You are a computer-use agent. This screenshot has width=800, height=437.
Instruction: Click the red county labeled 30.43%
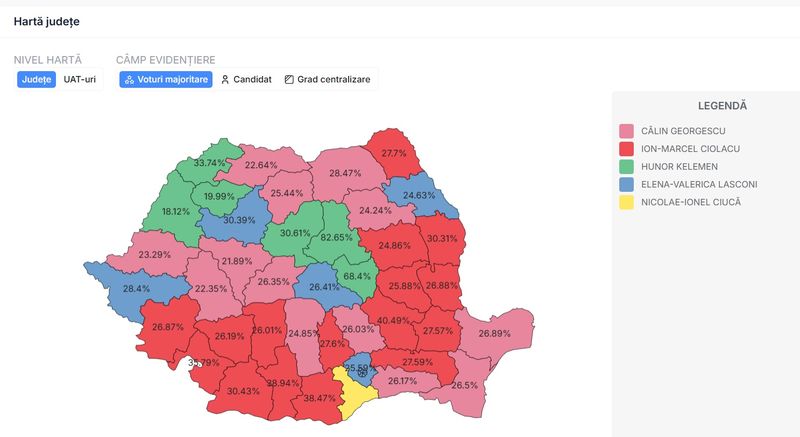point(242,391)
